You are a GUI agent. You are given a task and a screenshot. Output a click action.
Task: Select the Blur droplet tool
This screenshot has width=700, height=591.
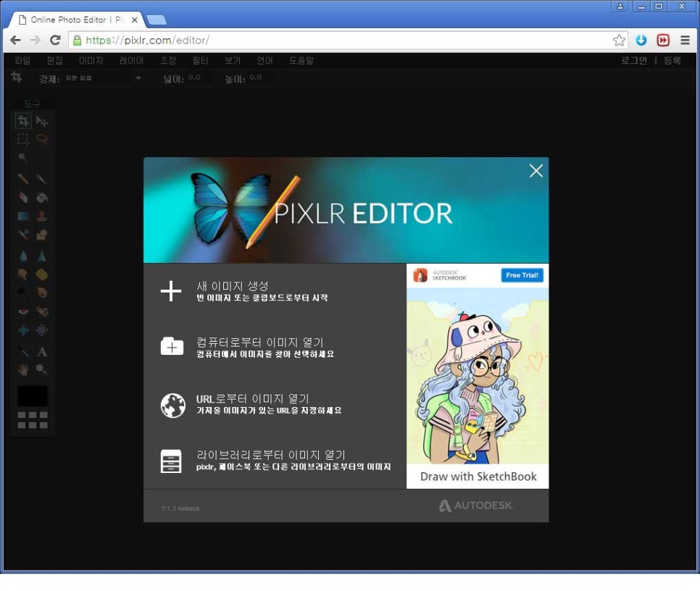pyautogui.click(x=23, y=256)
